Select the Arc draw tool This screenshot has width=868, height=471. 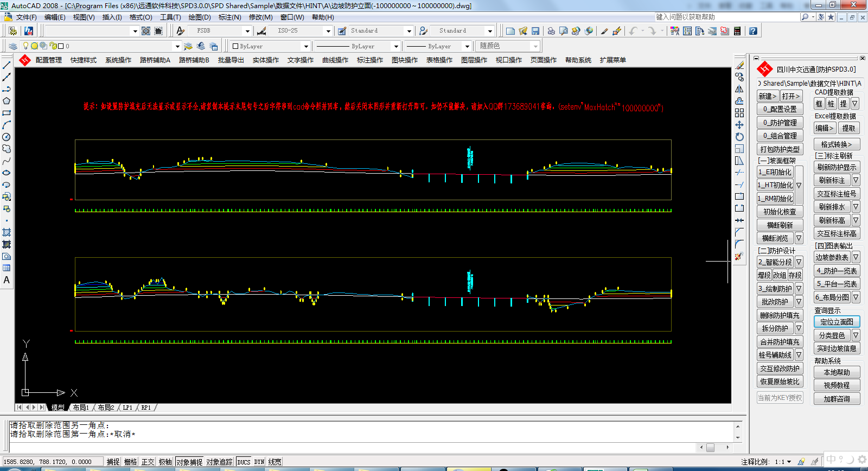[7, 125]
